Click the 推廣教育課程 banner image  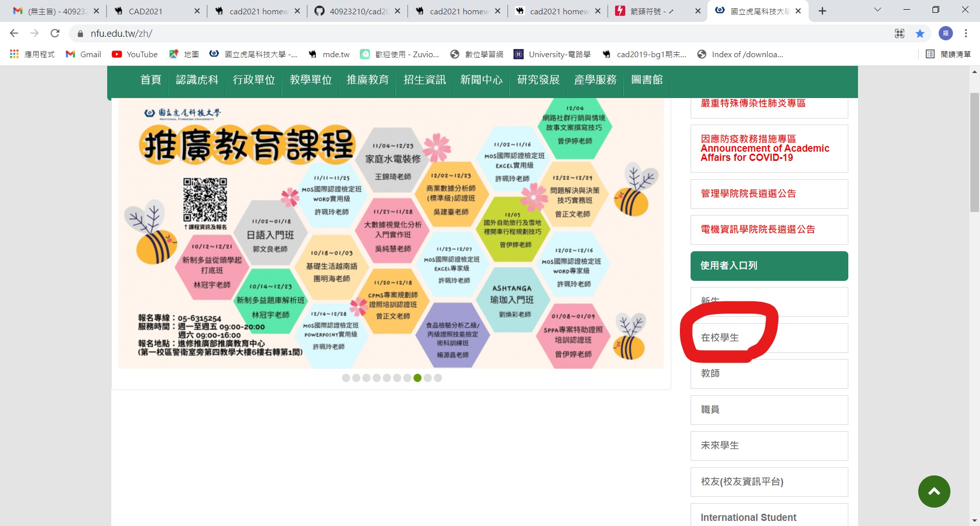[x=391, y=233]
